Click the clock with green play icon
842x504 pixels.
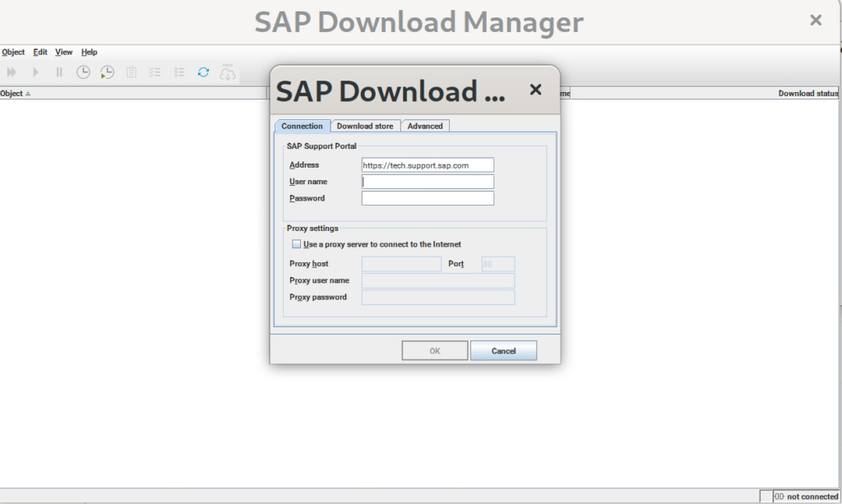[107, 72]
